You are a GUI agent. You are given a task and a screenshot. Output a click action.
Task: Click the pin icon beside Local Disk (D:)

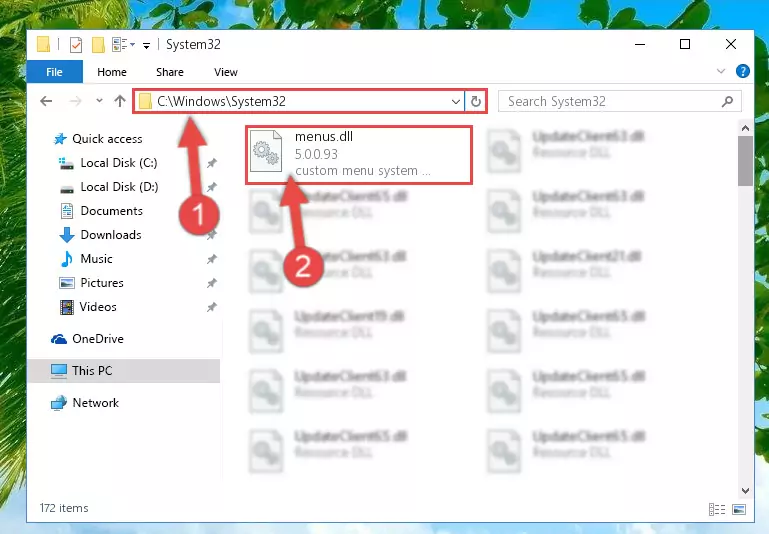tap(211, 187)
